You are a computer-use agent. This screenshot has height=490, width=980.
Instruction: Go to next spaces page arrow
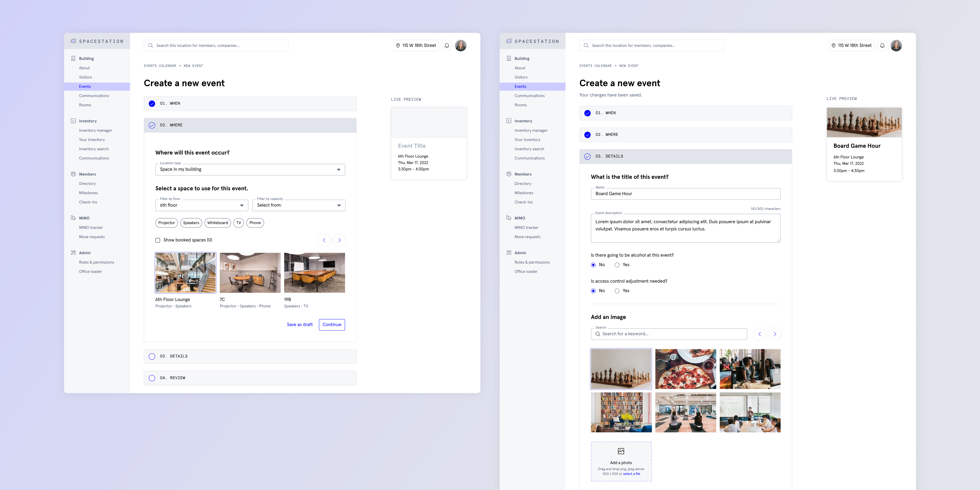point(339,240)
